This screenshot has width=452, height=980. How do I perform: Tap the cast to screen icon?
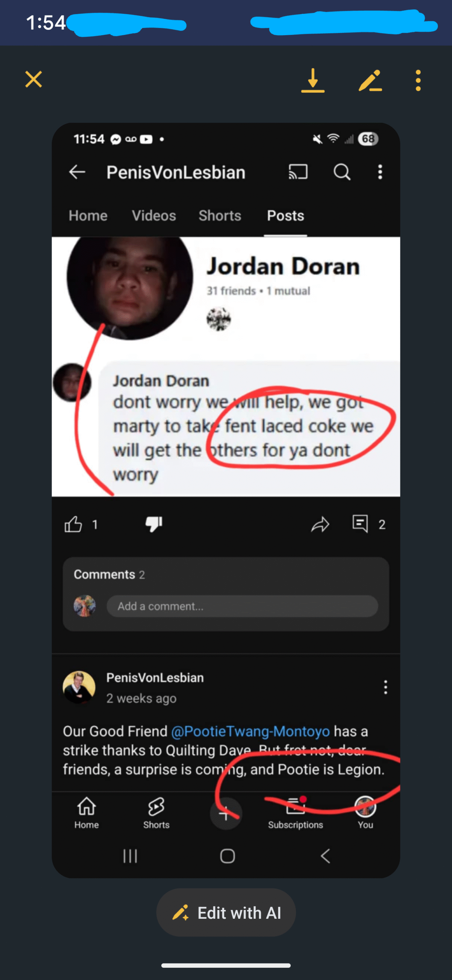coord(298,172)
